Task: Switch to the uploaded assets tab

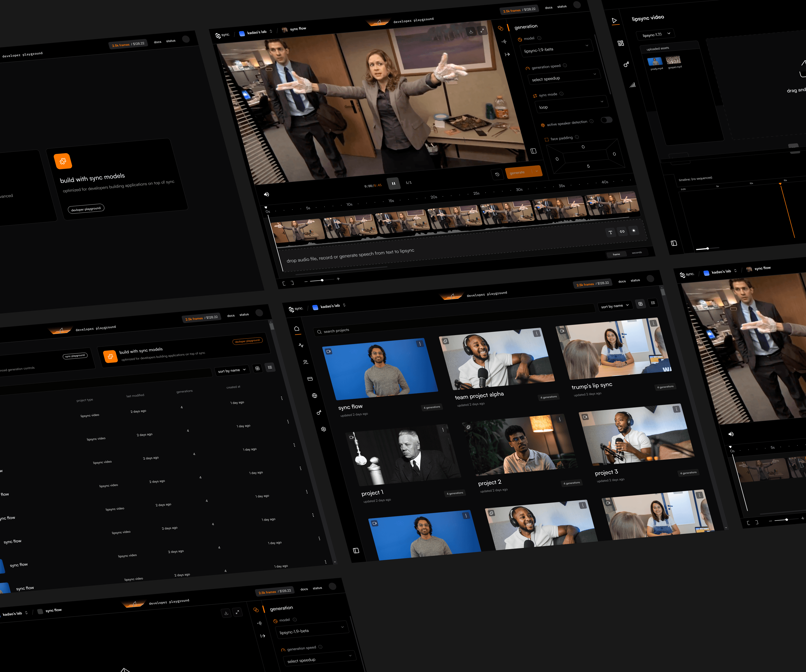Action: (x=658, y=49)
